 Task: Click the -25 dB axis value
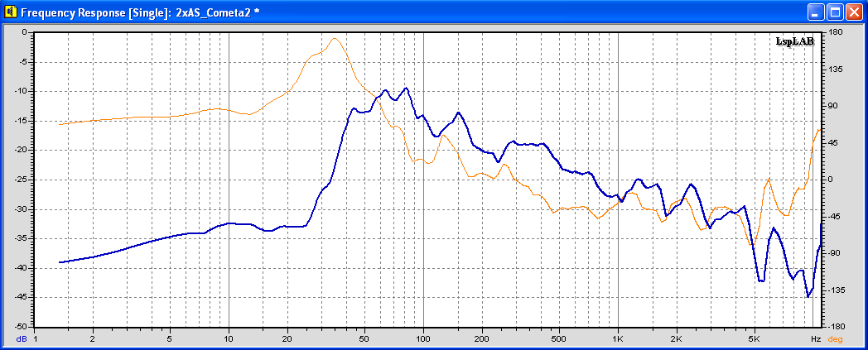tap(19, 180)
